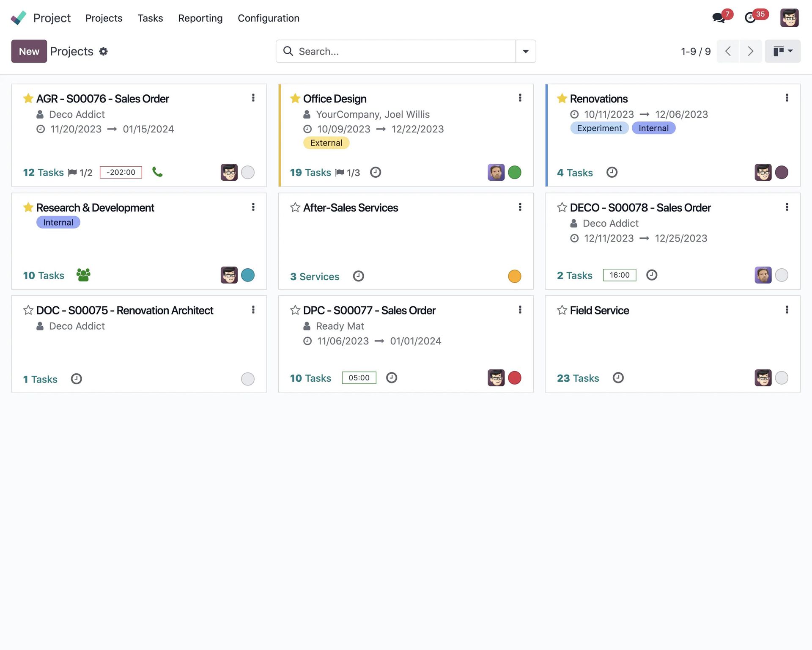Star the Field Service project
Image resolution: width=812 pixels, height=650 pixels.
[562, 310]
